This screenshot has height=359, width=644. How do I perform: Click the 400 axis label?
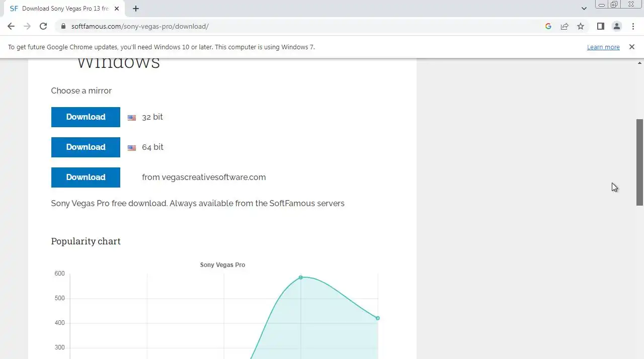coord(59,323)
